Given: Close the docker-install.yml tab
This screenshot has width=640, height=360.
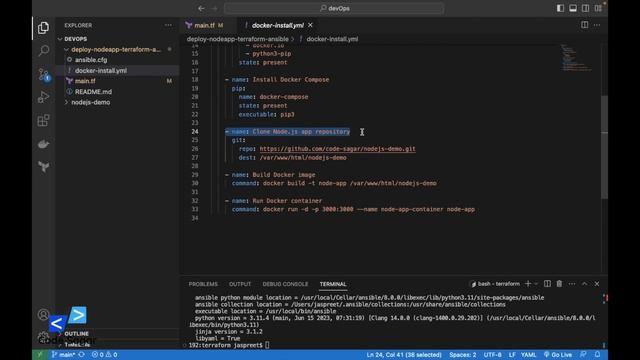Looking at the screenshot, I should (310, 25).
